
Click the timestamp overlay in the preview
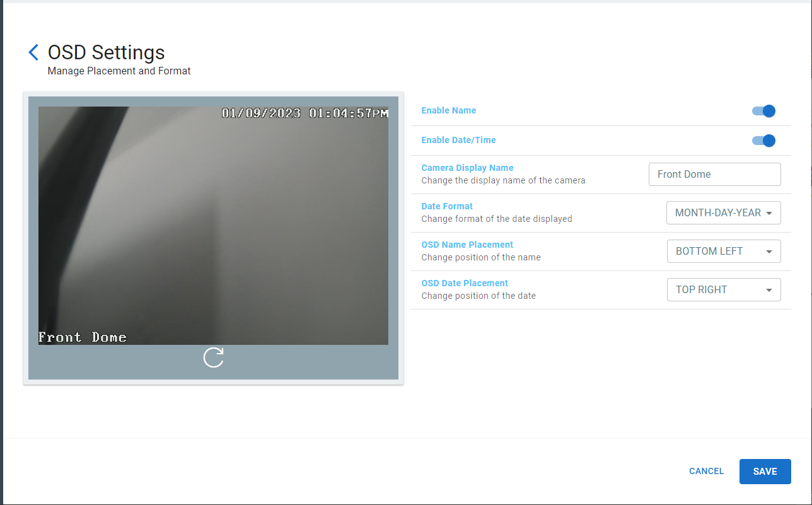(304, 113)
